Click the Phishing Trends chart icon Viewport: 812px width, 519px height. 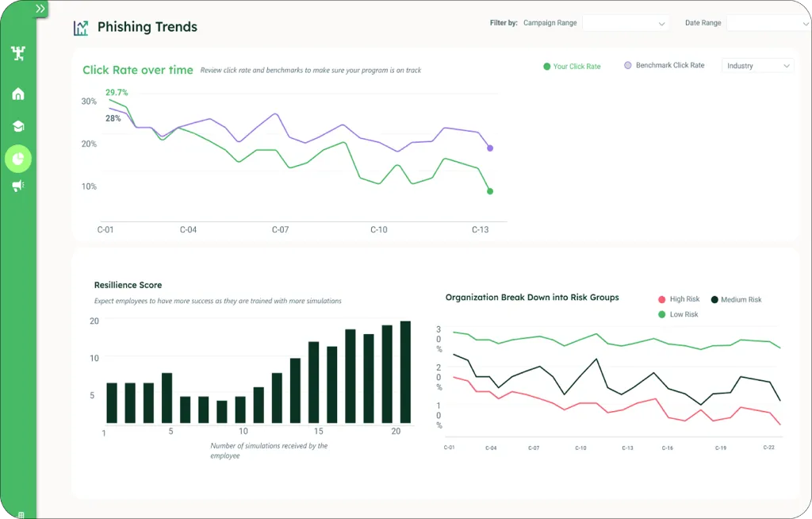81,28
